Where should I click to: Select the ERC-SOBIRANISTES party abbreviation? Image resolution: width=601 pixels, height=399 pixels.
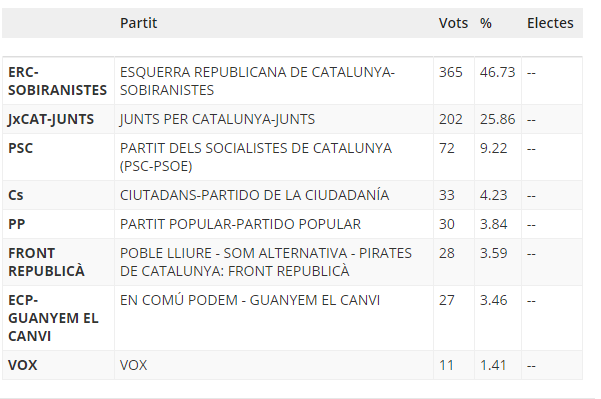[x=57, y=81]
